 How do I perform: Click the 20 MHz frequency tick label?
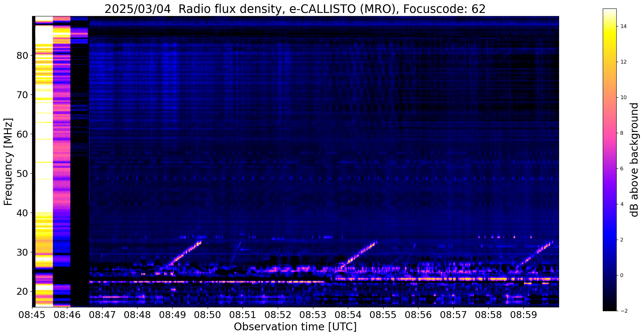click(22, 292)
